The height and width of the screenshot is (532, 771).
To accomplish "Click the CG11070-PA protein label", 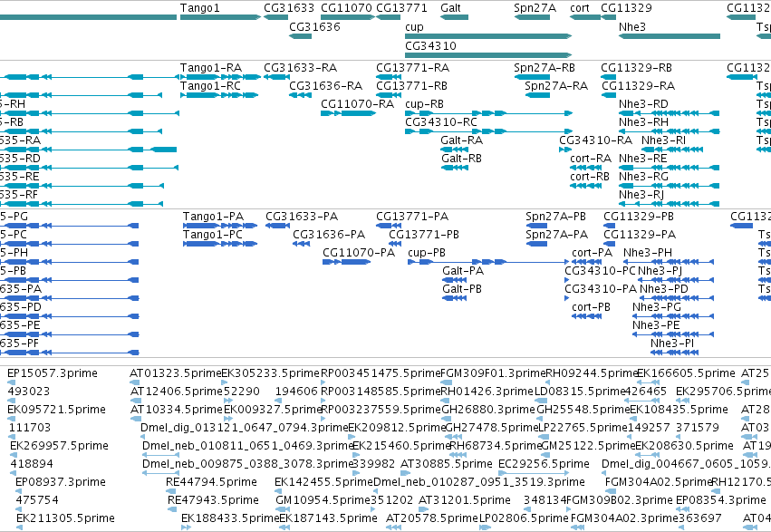I will pos(359,253).
